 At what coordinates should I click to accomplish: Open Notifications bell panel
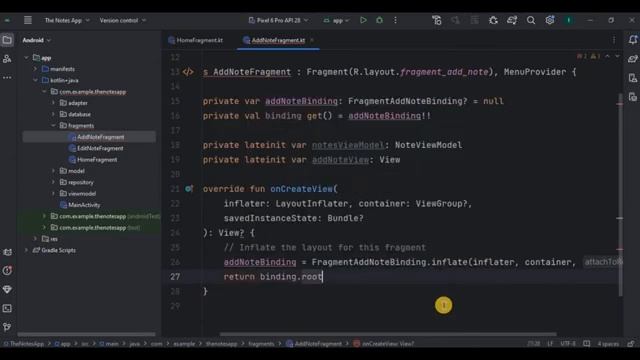click(633, 40)
